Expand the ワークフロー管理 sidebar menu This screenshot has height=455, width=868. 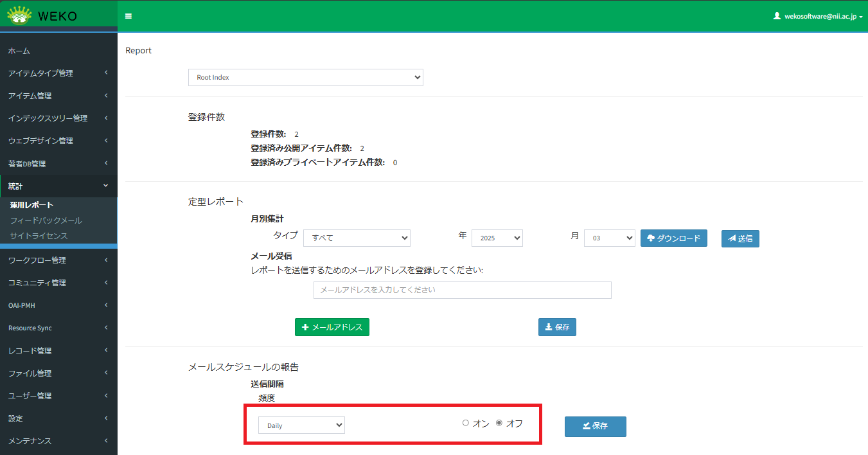tap(58, 260)
